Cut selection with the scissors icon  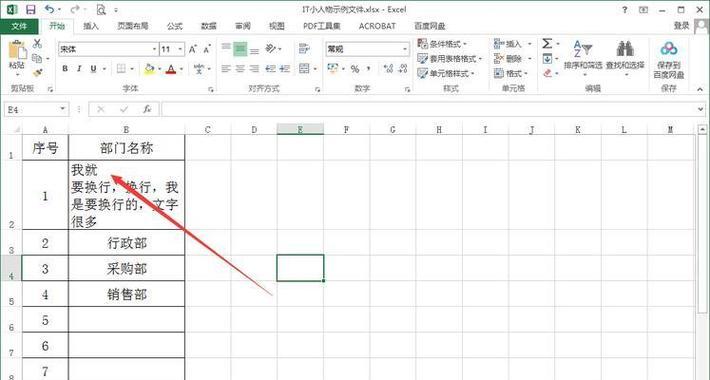click(x=37, y=43)
